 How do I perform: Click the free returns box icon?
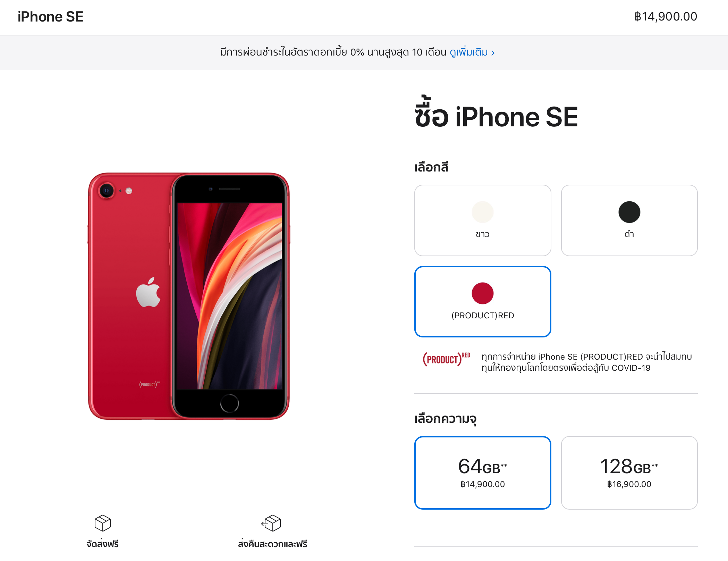[271, 523]
